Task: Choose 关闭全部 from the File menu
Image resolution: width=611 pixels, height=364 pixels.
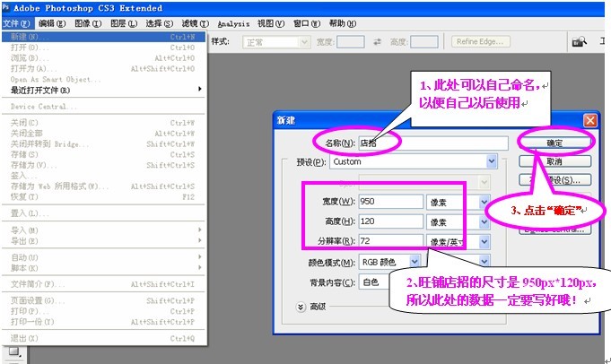Action: (x=104, y=134)
